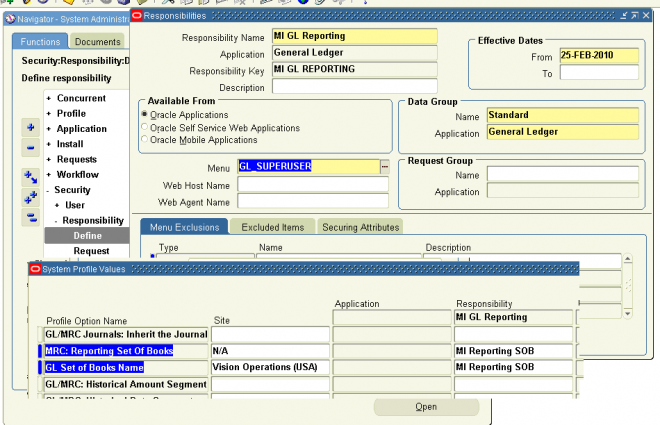Click the Navigator expand-all double-plus button
The image size is (660, 425).
point(30,197)
